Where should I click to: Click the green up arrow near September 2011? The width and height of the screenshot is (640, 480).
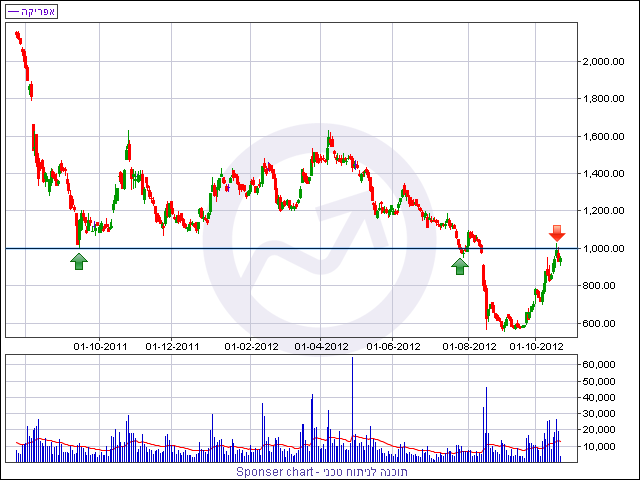[x=79, y=262]
